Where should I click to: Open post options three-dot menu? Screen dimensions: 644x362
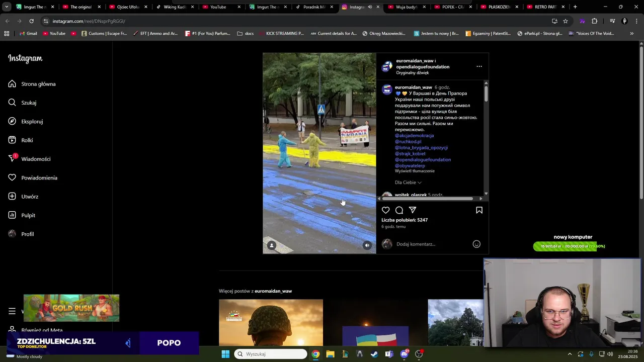[479, 66]
